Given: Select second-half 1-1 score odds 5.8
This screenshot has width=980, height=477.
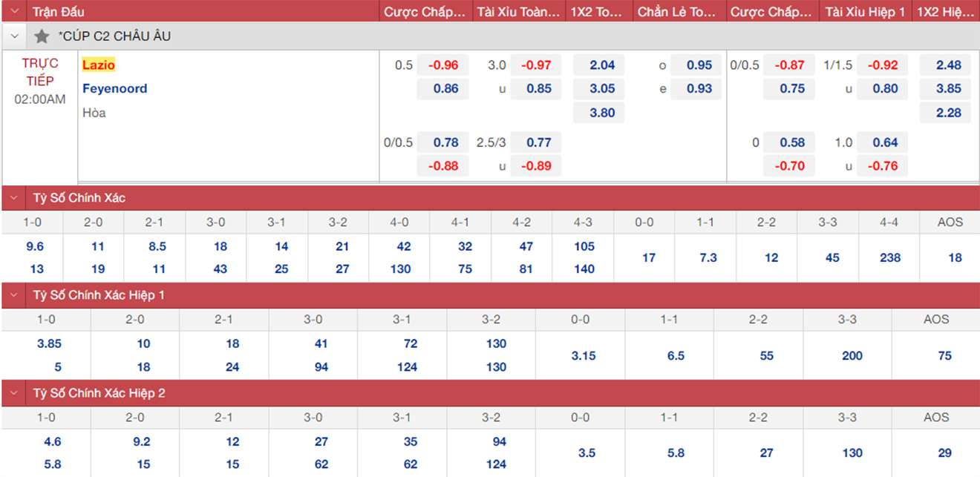Looking at the screenshot, I should click(676, 453).
